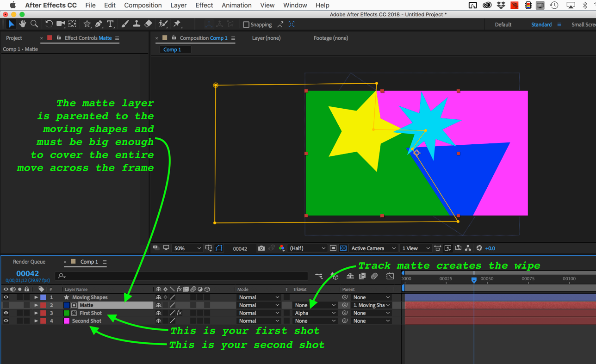Open the 50% magnification dropdown
596x364 pixels.
coord(187,248)
